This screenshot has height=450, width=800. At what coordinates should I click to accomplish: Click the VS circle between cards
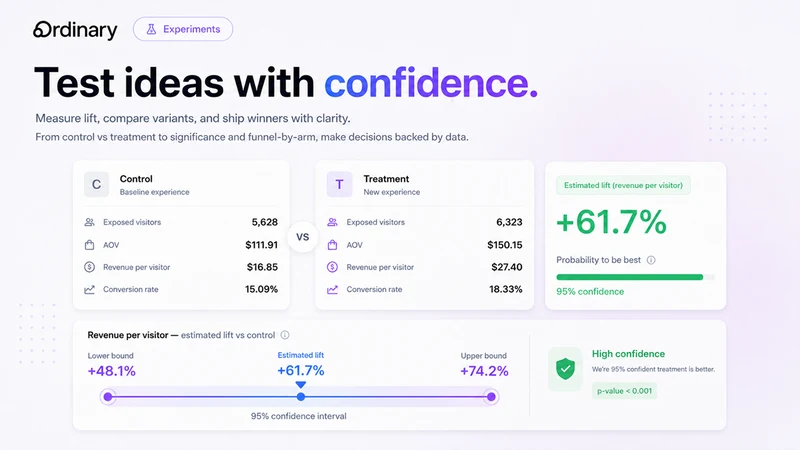click(303, 237)
